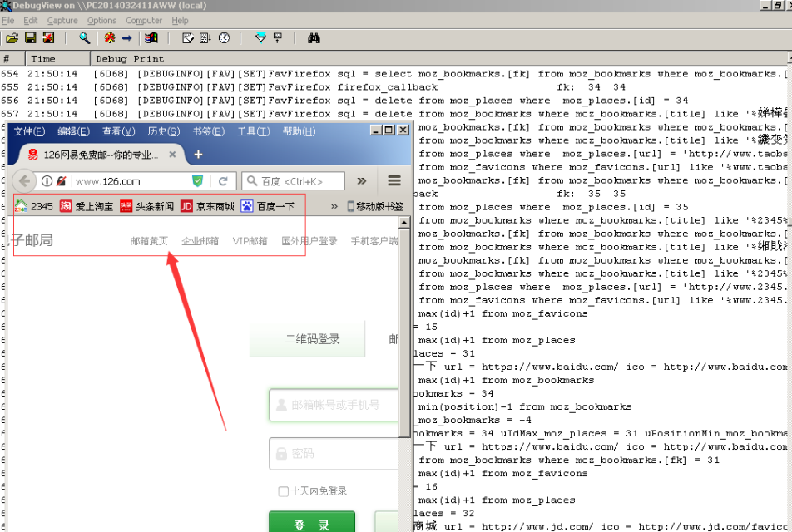Click the binoculars Find icon in DebugView
The width and height of the screenshot is (792, 532).
(314, 38)
